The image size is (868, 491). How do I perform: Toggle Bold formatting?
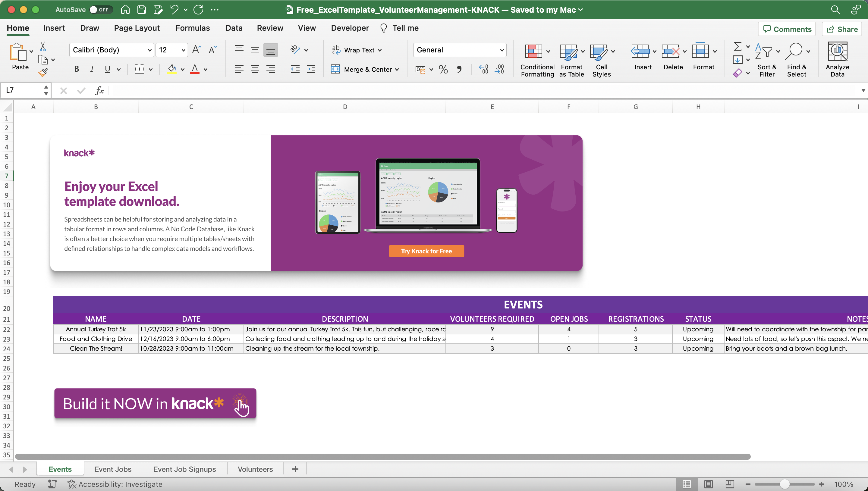coord(77,69)
